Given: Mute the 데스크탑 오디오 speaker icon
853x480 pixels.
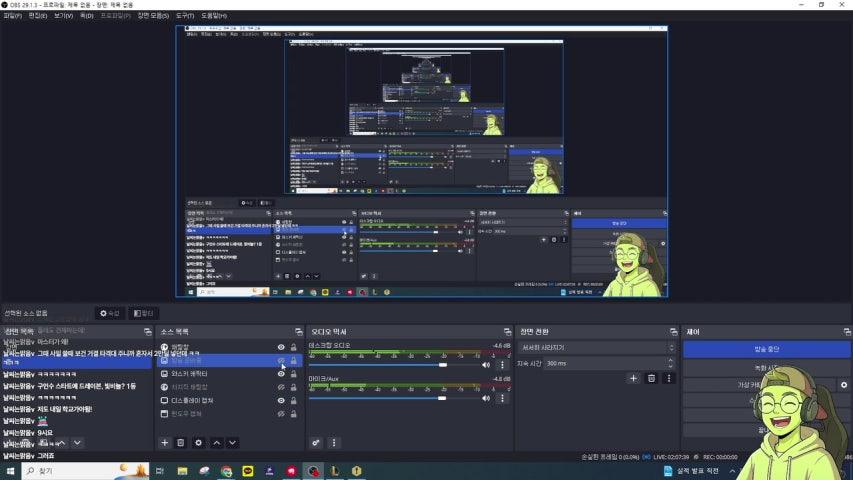Looking at the screenshot, I should click(x=487, y=365).
